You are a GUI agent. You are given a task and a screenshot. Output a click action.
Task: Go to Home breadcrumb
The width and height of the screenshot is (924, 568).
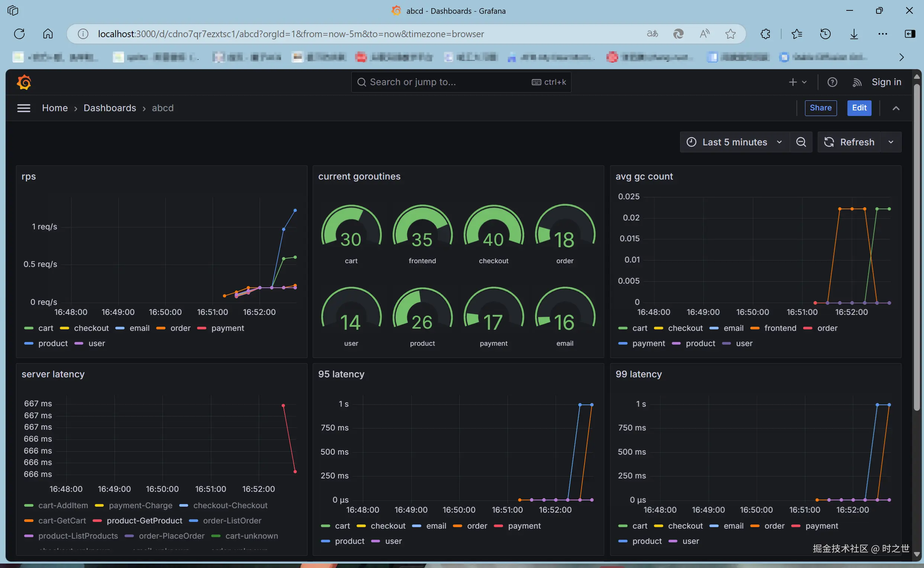point(55,108)
